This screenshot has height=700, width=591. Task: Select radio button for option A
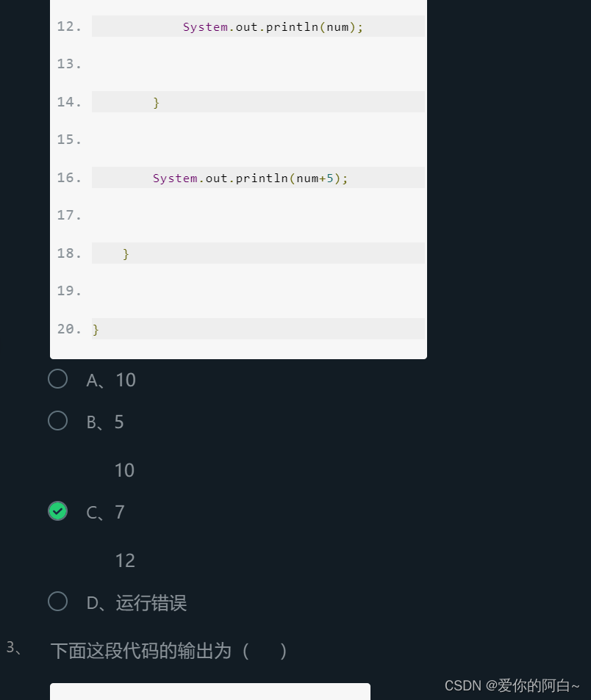[x=57, y=378]
